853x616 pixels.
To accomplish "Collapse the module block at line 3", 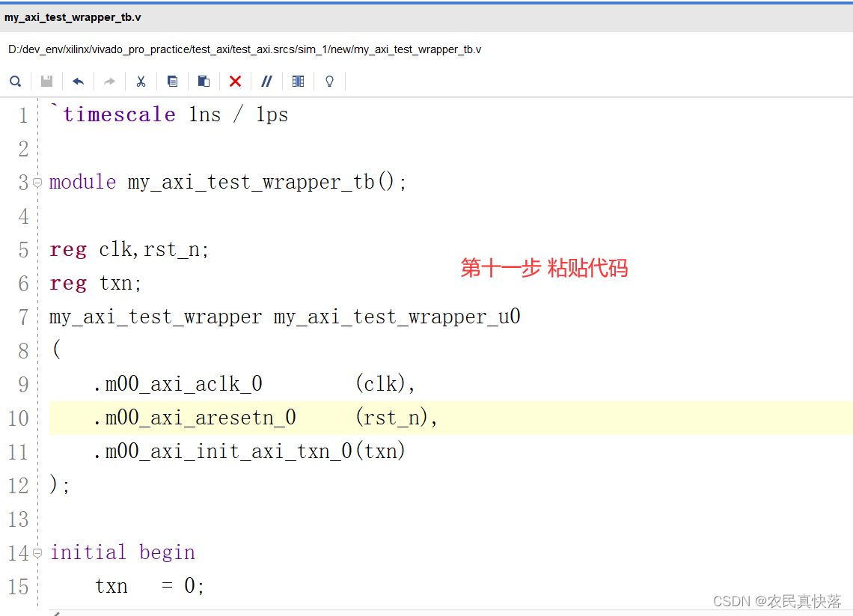I will tap(37, 183).
